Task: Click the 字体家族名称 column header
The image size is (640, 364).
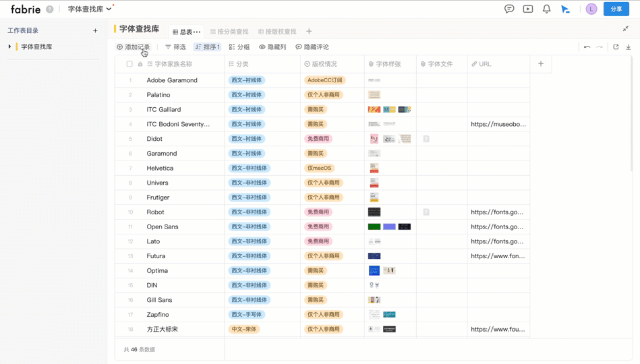Action: pyautogui.click(x=170, y=64)
